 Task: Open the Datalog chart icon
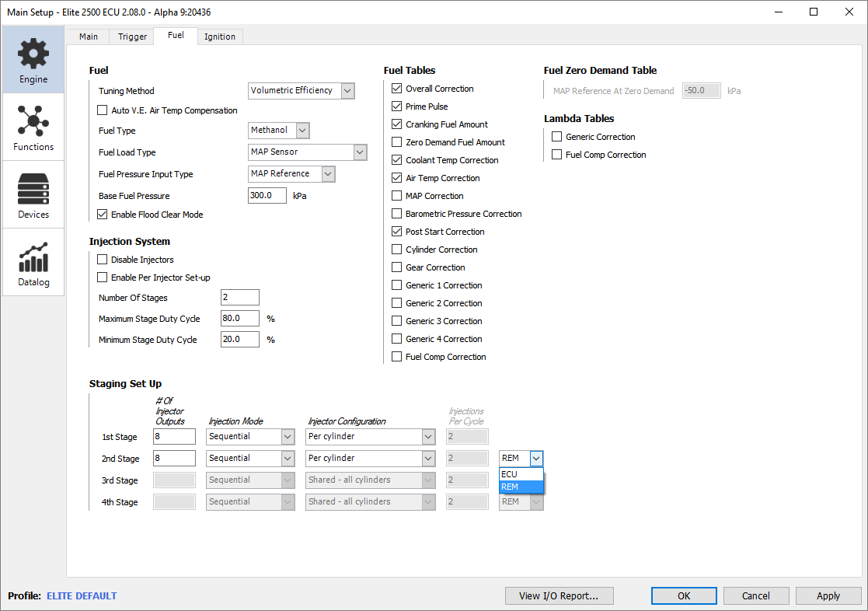point(33,257)
